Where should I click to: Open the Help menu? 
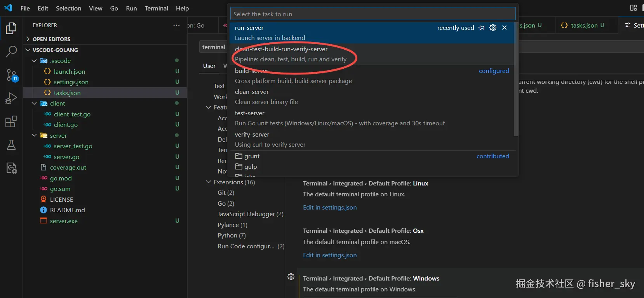coord(182,8)
